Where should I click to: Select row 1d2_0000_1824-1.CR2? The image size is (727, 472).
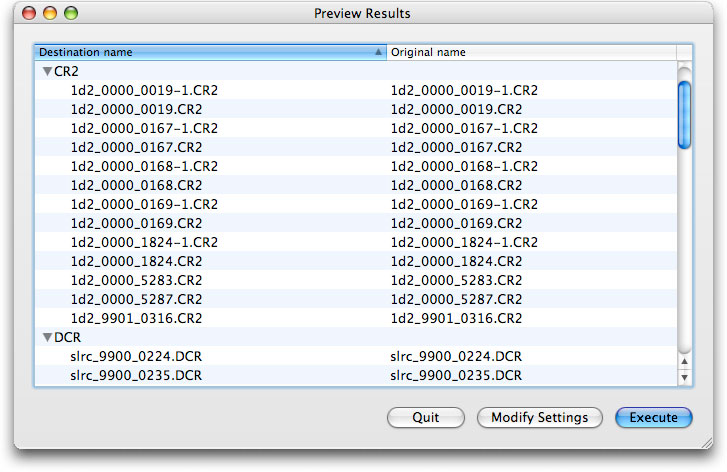356,242
